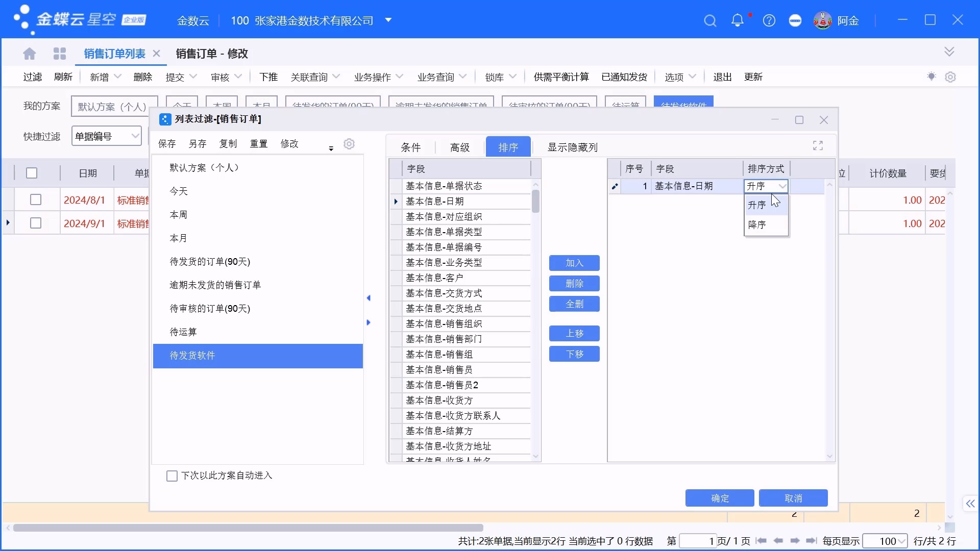Open the message bubble icon in title bar
Image resolution: width=980 pixels, height=551 pixels.
tap(795, 21)
